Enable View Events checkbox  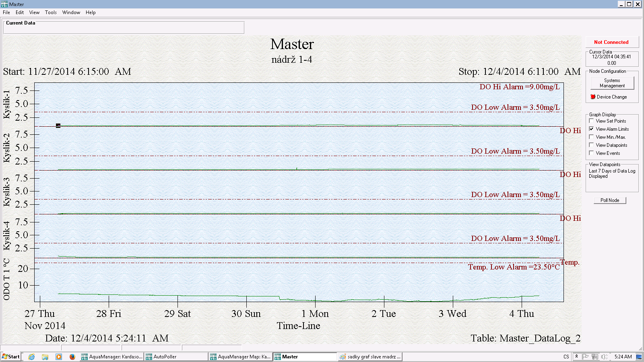point(591,153)
